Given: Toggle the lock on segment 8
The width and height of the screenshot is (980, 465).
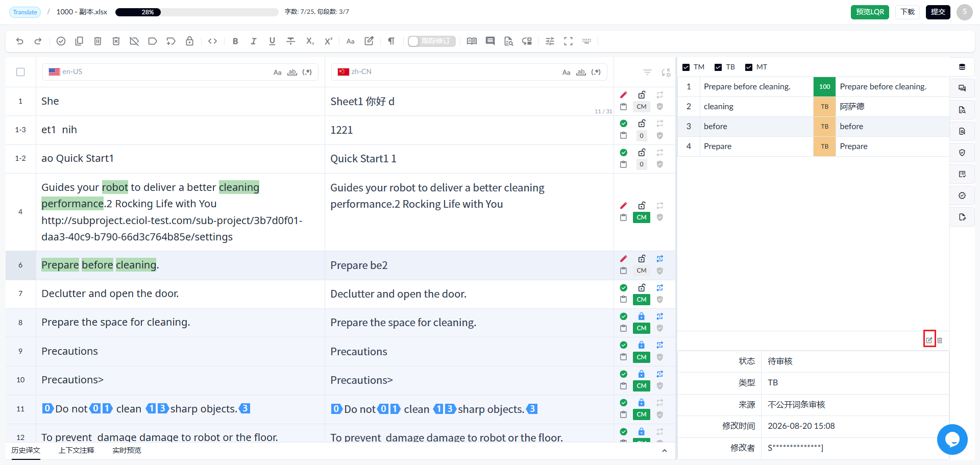Looking at the screenshot, I should pos(642,316).
